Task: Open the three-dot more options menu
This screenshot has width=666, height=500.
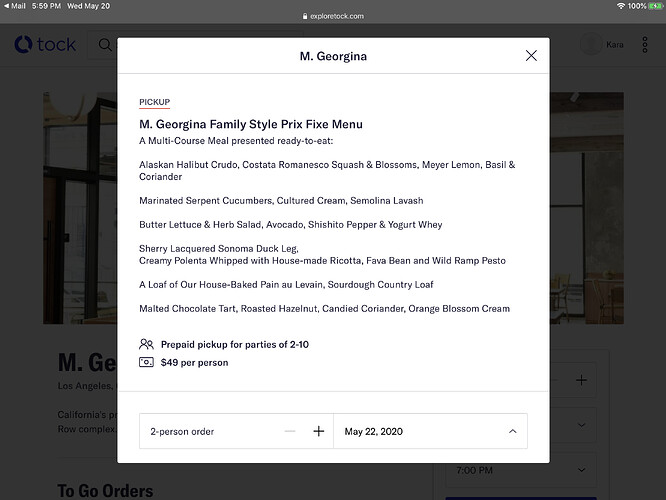Action: (x=645, y=45)
